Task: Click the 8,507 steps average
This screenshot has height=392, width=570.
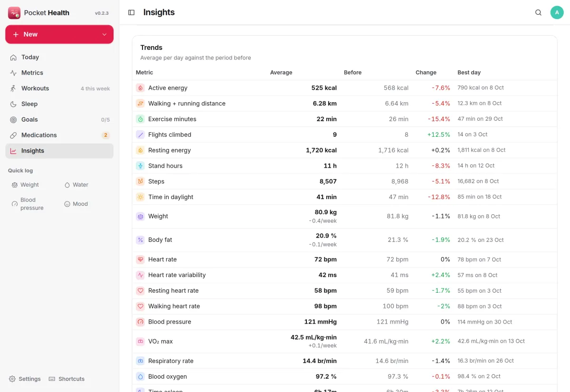Action: (x=328, y=182)
